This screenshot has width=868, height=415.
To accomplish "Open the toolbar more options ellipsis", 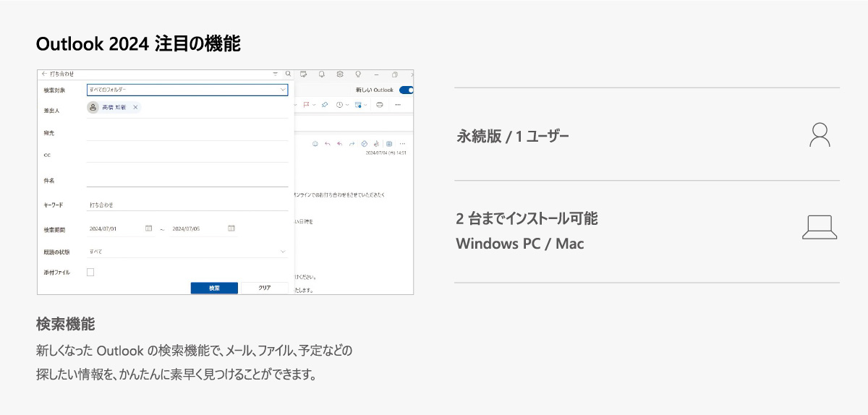I will (x=397, y=105).
